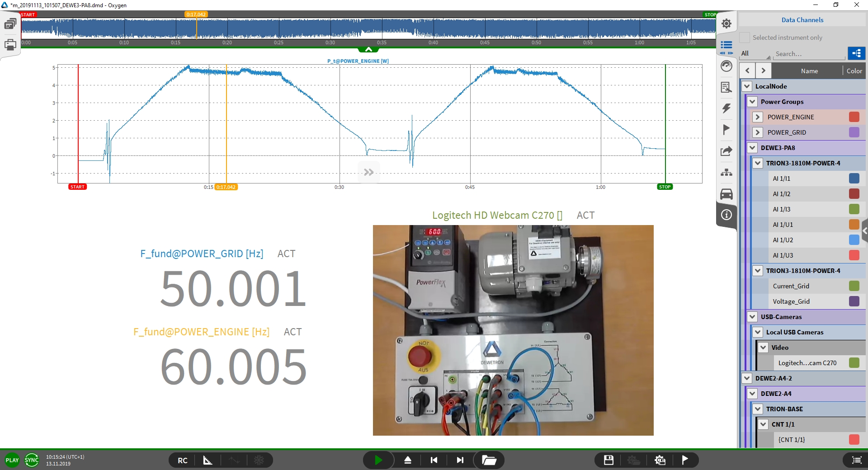Collapse the overview bar with up chevron
The image size is (868, 470).
(368, 49)
